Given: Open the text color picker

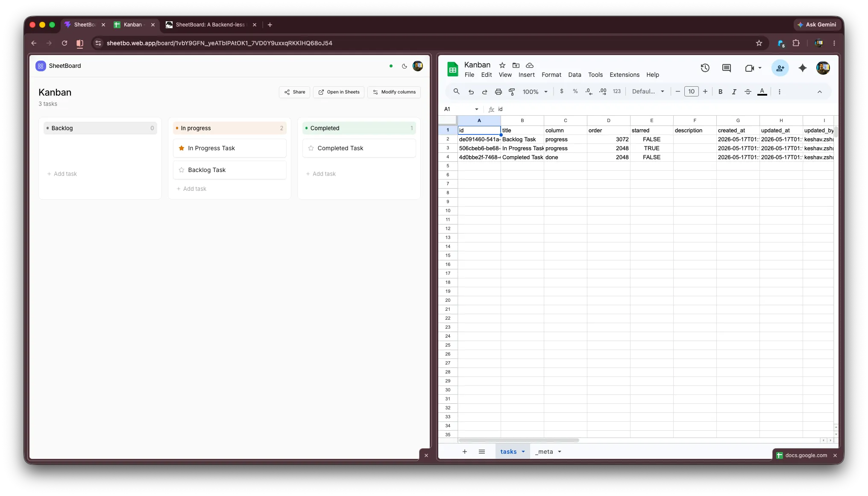Looking at the screenshot, I should 762,92.
